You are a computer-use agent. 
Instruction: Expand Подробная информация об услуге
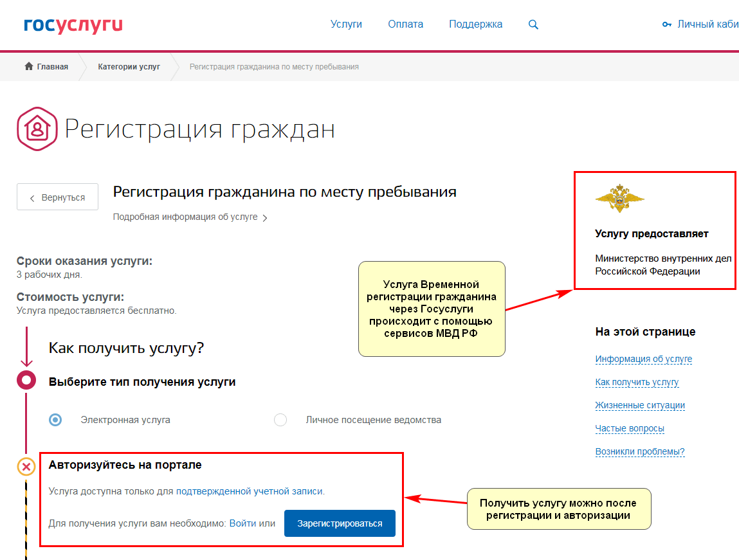coord(190,217)
